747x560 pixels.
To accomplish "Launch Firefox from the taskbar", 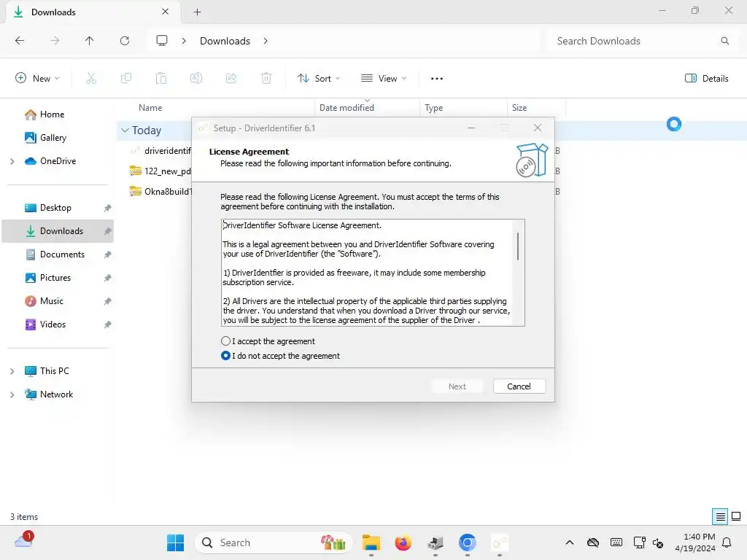I will [403, 542].
